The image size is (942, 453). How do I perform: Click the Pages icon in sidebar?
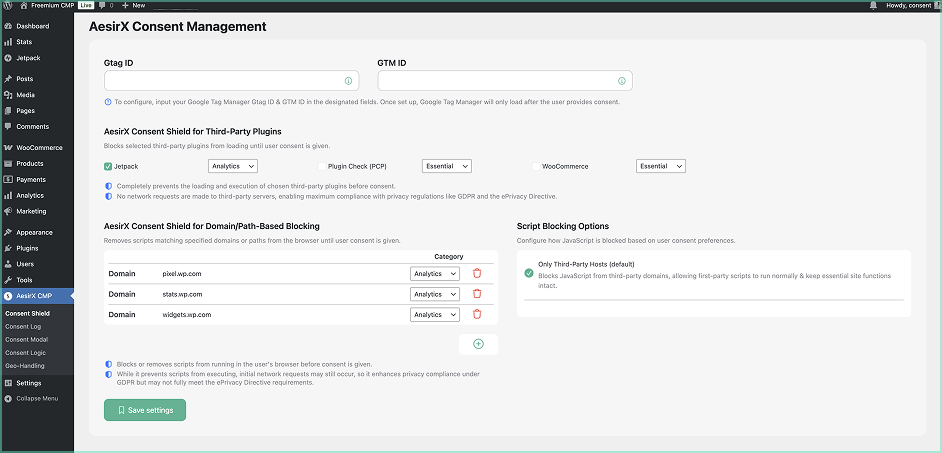coord(8,111)
